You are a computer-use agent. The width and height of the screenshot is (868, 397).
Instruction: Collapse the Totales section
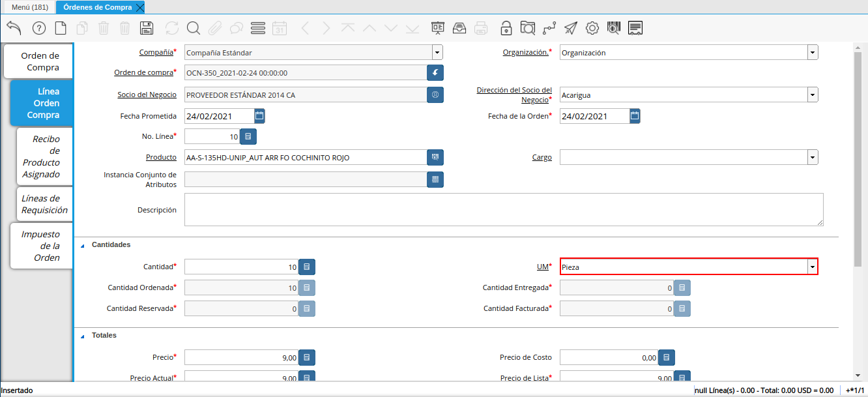pyautogui.click(x=82, y=336)
